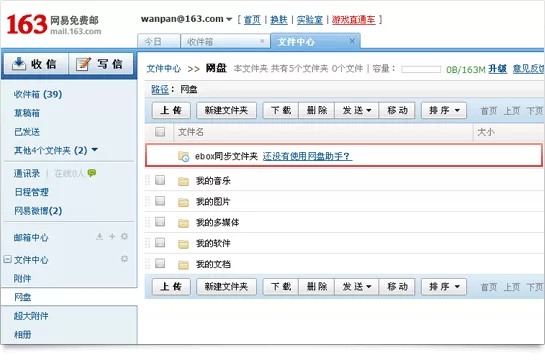Open the 我的图片 folder icon
Screen dimensions: 545x360
click(x=183, y=202)
